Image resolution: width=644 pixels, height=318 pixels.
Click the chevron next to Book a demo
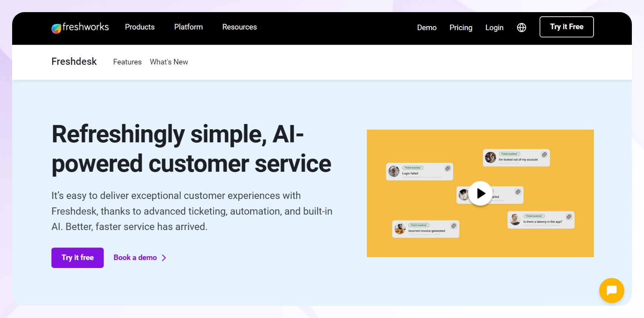[x=164, y=258]
